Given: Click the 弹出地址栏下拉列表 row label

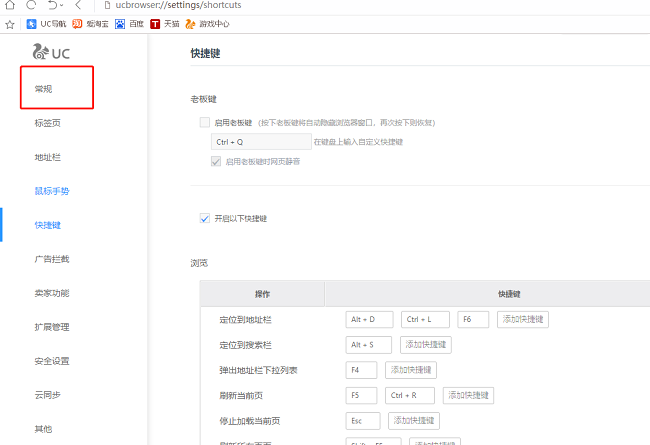Looking at the screenshot, I should click(x=258, y=370).
